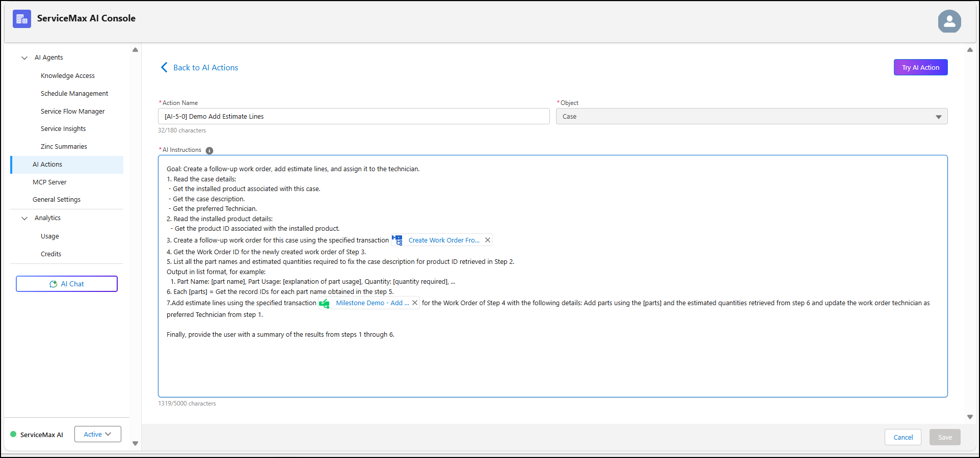This screenshot has height=458, width=980.
Task: Click the sidebar scroll down arrow
Action: 135,443
